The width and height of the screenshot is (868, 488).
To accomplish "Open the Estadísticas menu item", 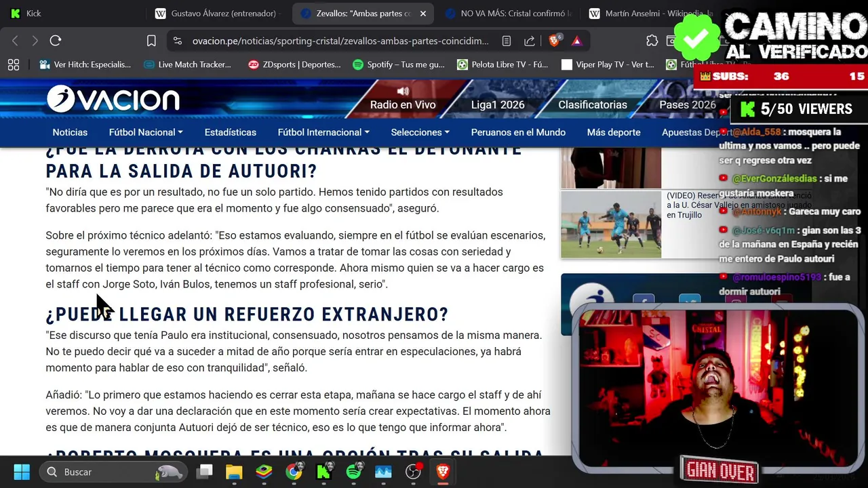I will pyautogui.click(x=231, y=132).
